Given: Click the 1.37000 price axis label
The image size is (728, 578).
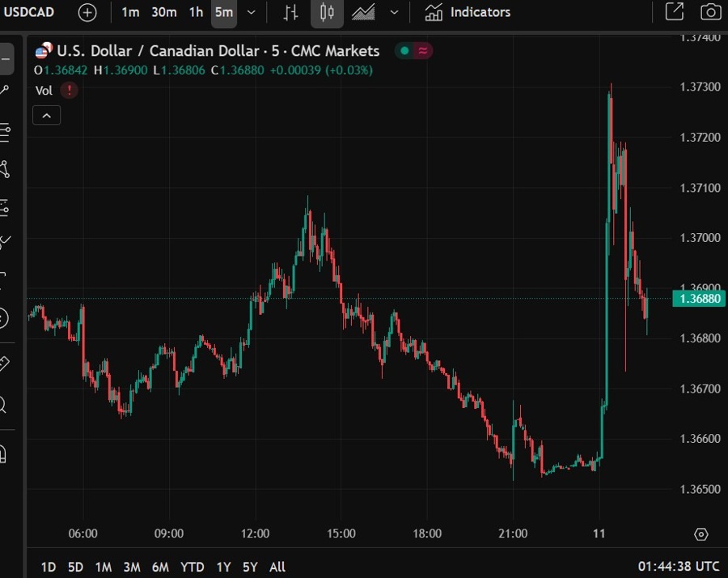Looking at the screenshot, I should pos(700,238).
